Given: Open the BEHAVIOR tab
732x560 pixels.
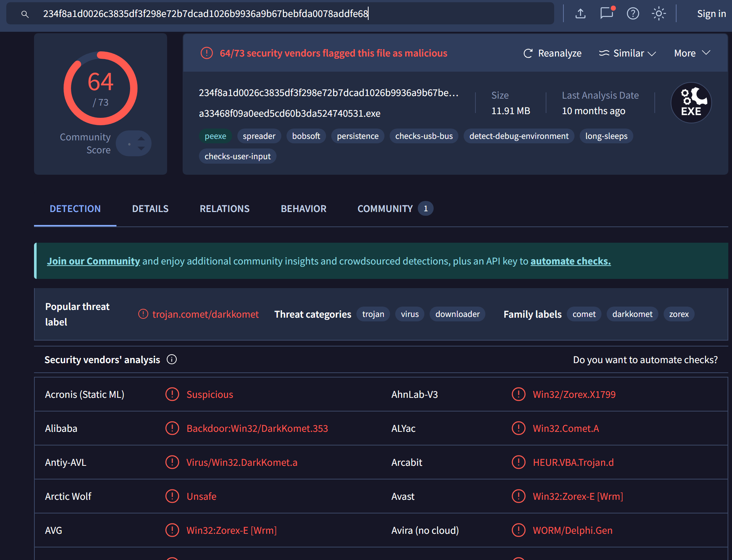Looking at the screenshot, I should tap(304, 209).
